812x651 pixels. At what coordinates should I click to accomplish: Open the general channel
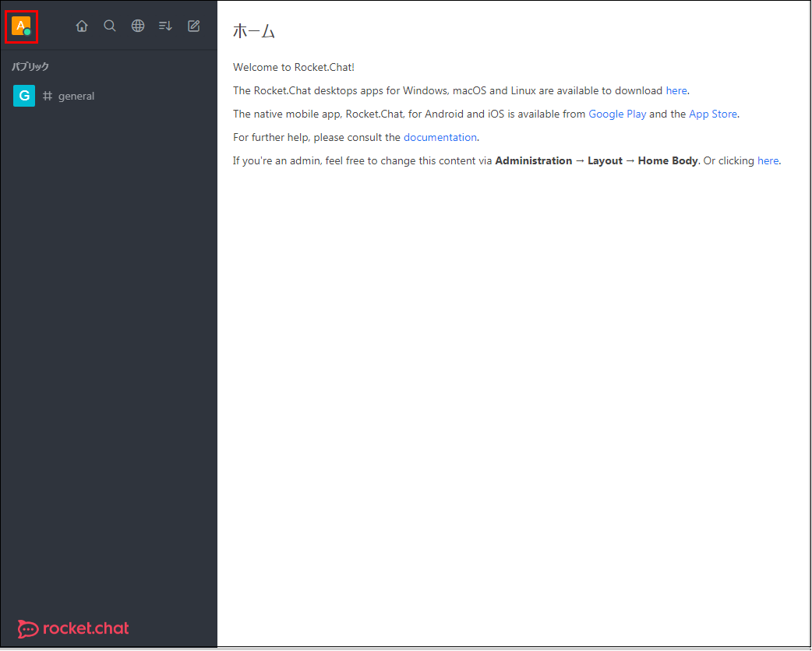tap(109, 96)
